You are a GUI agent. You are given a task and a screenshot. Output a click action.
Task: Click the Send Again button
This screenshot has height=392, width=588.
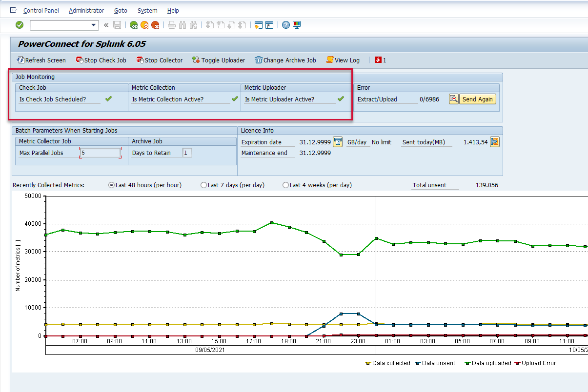point(477,99)
